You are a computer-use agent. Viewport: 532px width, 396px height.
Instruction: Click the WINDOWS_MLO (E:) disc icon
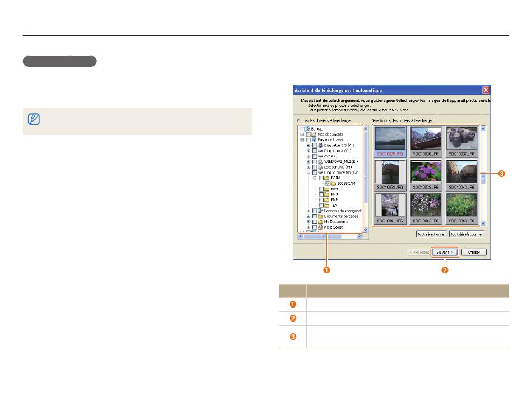[320, 161]
